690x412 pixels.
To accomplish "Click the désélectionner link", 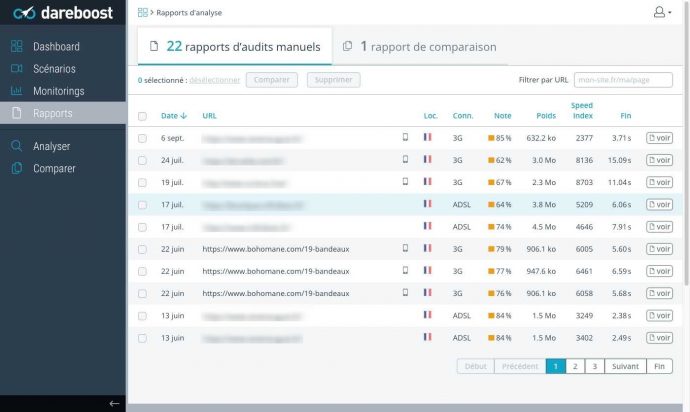I will pyautogui.click(x=215, y=80).
